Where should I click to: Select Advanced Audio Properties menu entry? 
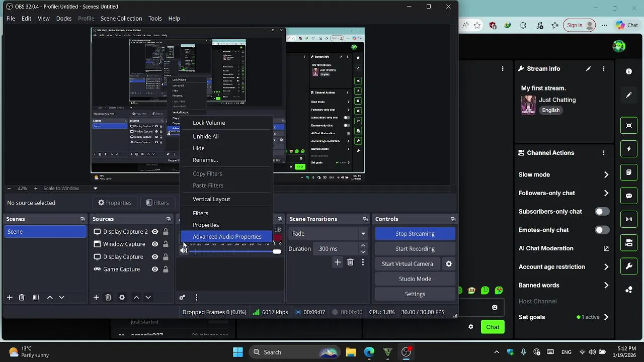click(226, 237)
